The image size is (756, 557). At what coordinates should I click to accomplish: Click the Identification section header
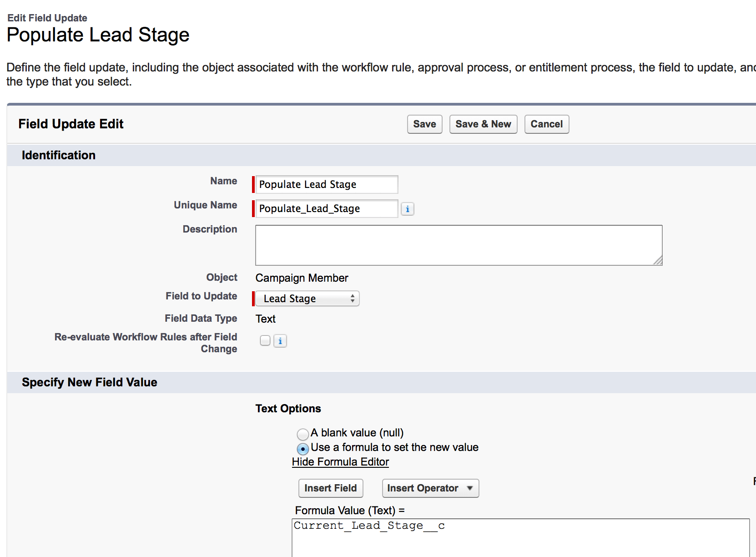[59, 155]
